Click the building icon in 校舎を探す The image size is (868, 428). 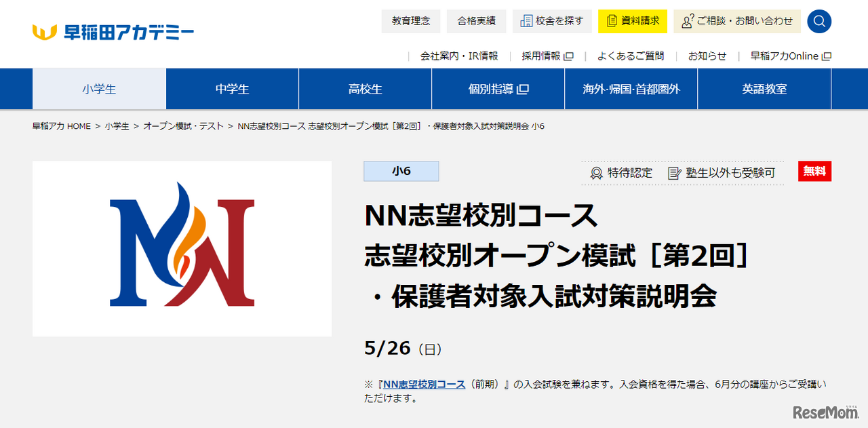(x=526, y=21)
